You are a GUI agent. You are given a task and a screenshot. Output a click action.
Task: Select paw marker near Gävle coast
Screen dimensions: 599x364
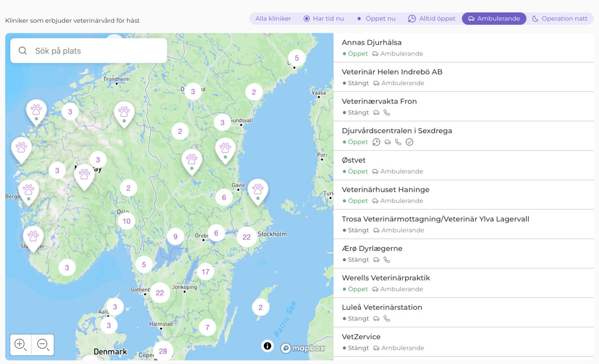[x=258, y=191]
